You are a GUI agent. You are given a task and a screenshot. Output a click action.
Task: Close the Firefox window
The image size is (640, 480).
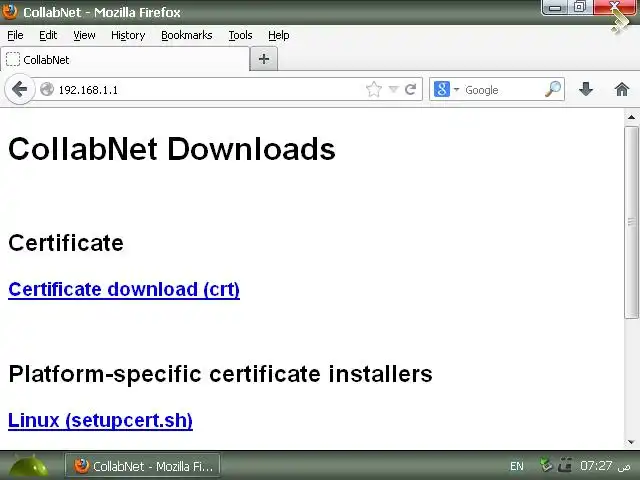pyautogui.click(x=615, y=7)
